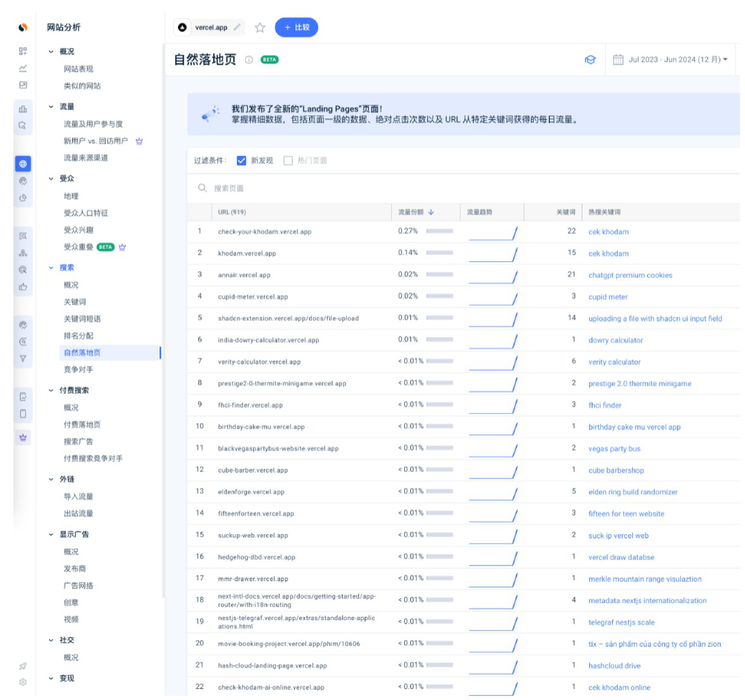Click the blue 比较 button
Viewport: 745px width, 700px height.
pos(296,27)
